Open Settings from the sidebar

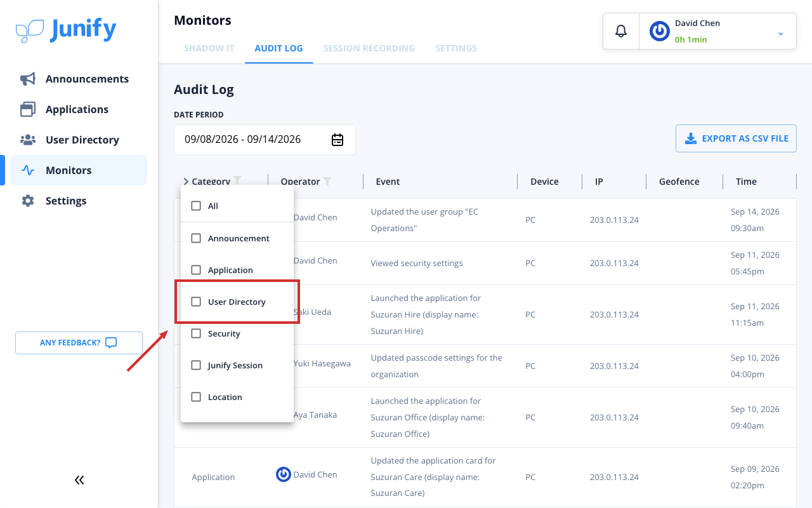(x=79, y=201)
